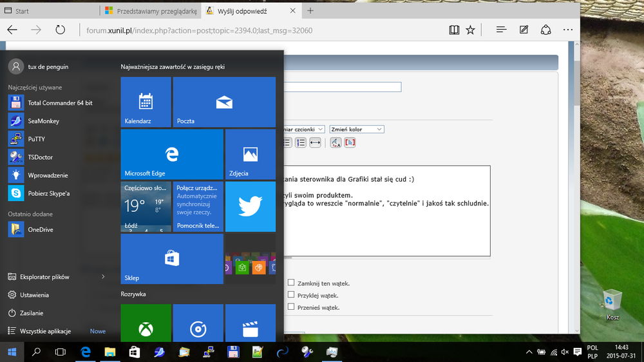
Task: Open the Sklep store tile
Action: tap(172, 259)
